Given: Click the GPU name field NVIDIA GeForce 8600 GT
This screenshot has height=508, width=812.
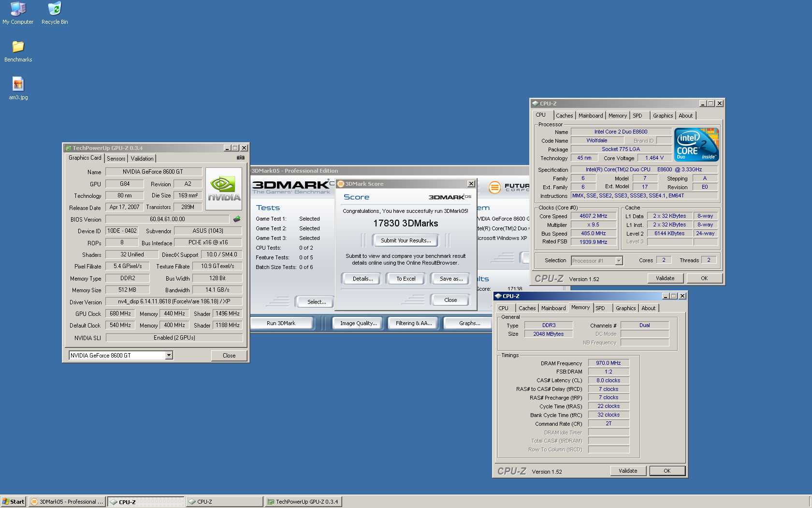Looking at the screenshot, I should pyautogui.click(x=153, y=172).
